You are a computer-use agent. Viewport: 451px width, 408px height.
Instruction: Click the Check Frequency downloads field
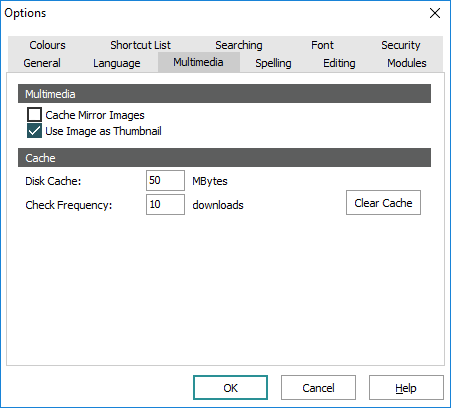tap(165, 204)
